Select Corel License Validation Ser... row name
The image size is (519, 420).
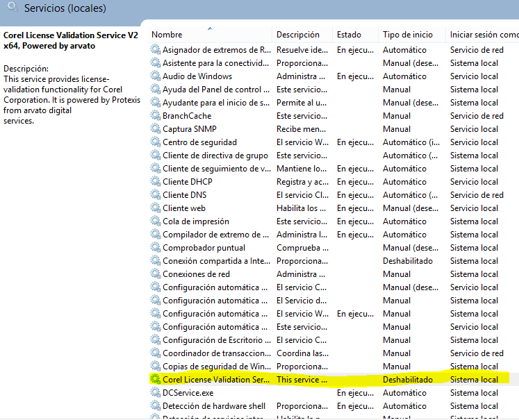point(216,380)
